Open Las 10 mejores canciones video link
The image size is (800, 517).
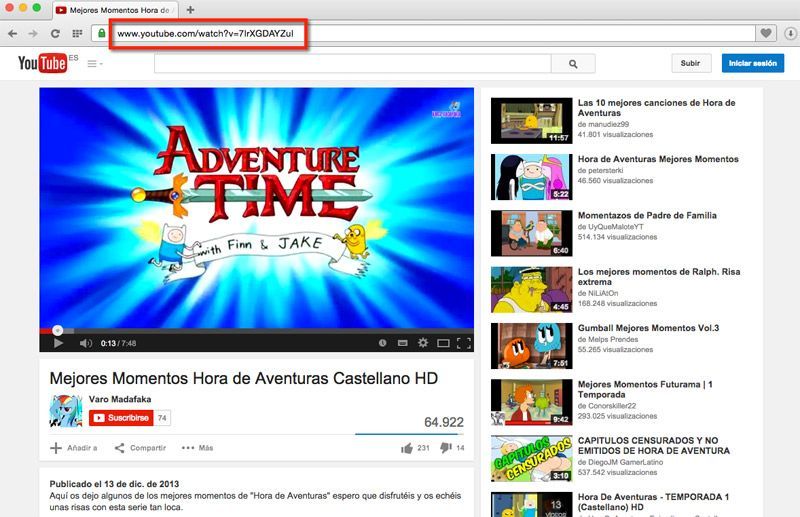pos(656,108)
